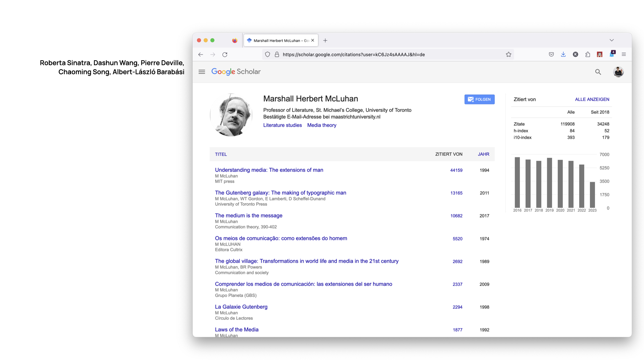
Task: Open Laws of the Media article
Action: point(237,329)
